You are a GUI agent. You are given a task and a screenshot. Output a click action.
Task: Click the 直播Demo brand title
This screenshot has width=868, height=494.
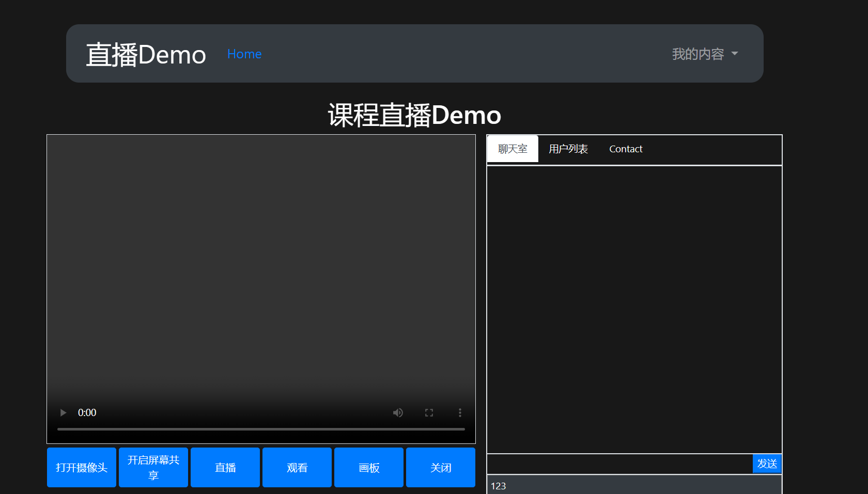146,54
